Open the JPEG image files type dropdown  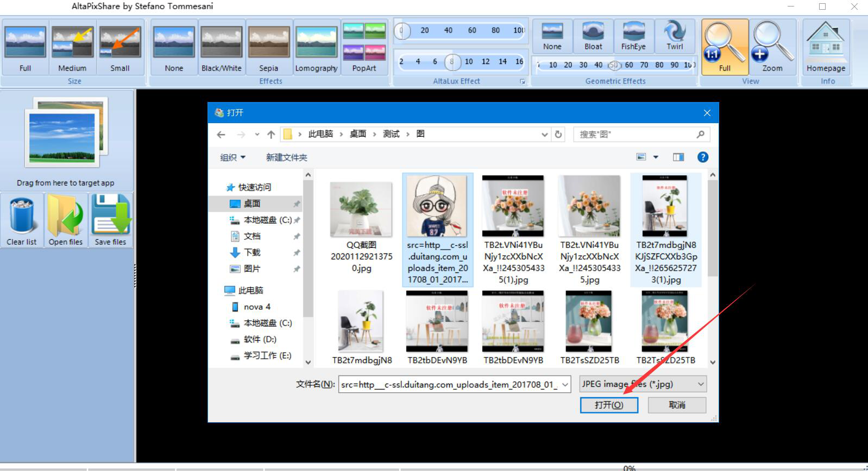(643, 384)
